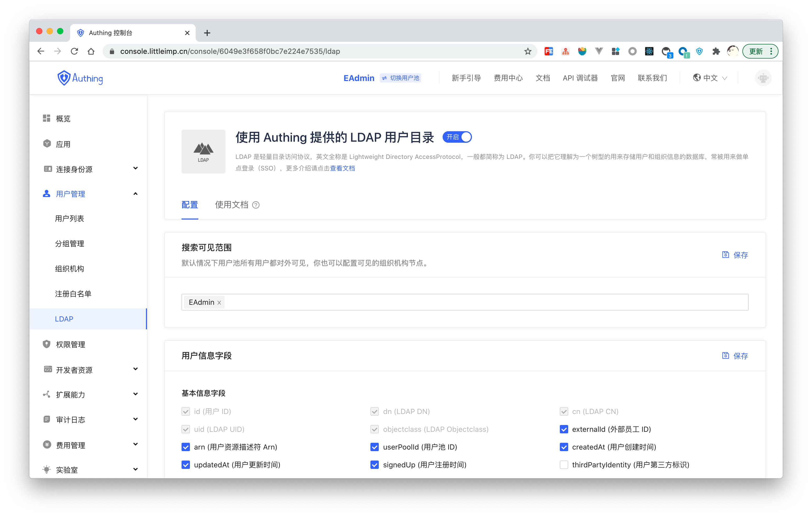Open the 中文 language dropdown
This screenshot has width=812, height=517.
click(710, 78)
